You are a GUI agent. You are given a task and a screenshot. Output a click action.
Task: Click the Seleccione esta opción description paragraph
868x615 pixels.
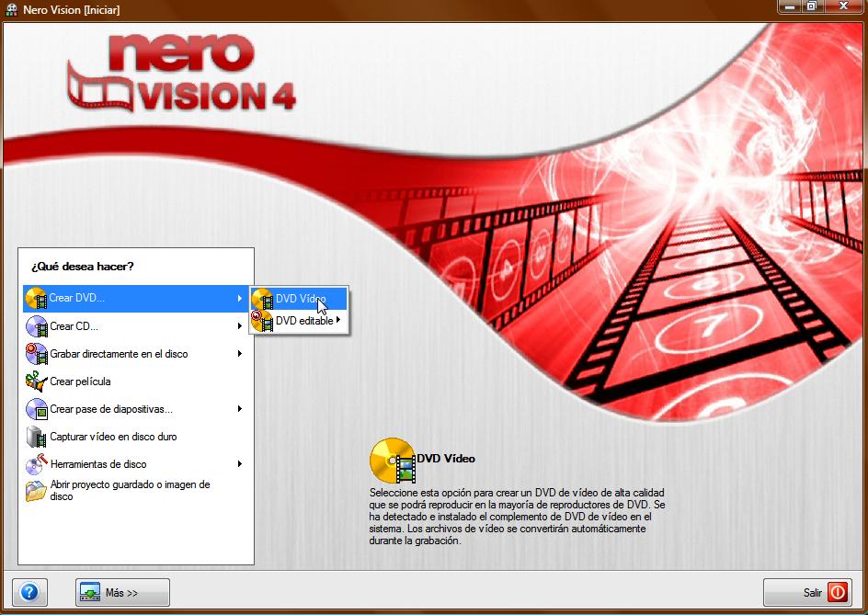pyautogui.click(x=517, y=517)
